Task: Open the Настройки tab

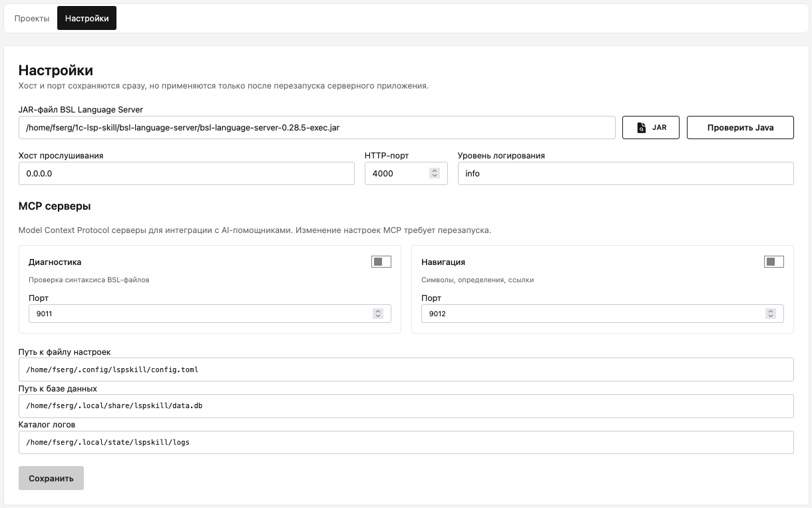Action: [x=87, y=19]
